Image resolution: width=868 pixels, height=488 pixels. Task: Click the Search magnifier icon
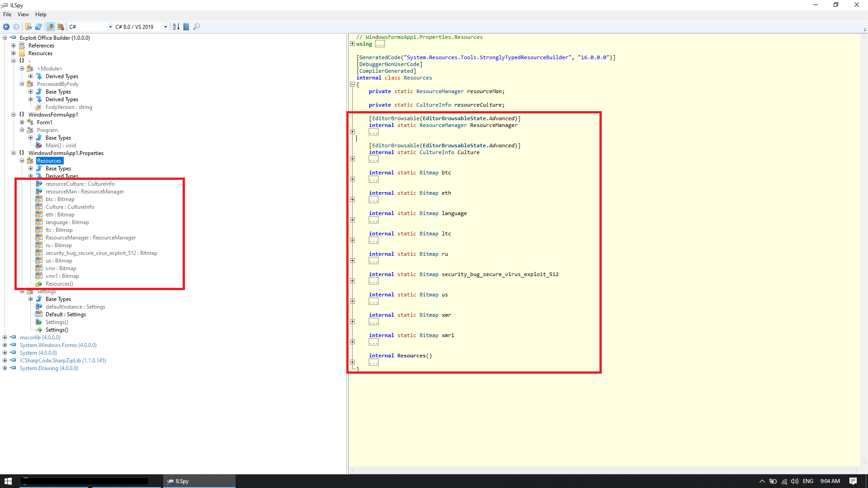pyautogui.click(x=196, y=27)
